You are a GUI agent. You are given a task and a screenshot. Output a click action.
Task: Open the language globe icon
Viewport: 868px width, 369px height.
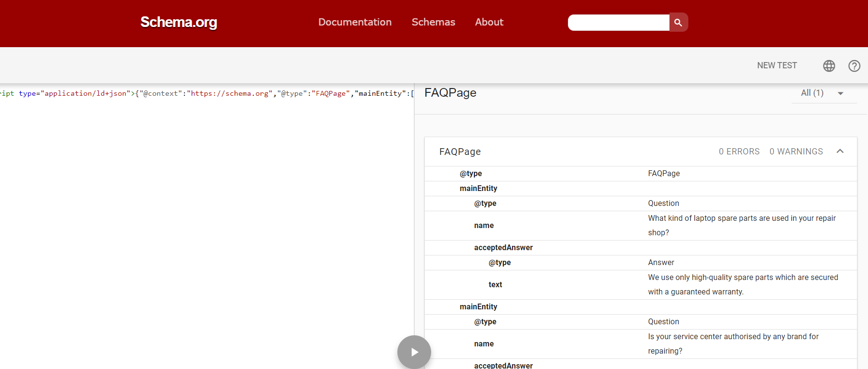pyautogui.click(x=829, y=66)
